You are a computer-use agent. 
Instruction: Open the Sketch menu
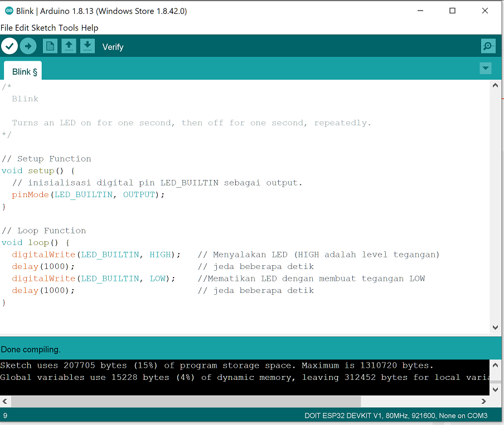pos(43,28)
